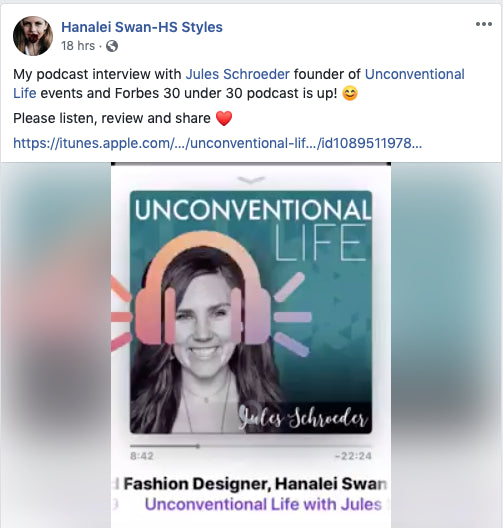Open the post options three-dot menu
This screenshot has width=503, height=528.
point(484,24)
